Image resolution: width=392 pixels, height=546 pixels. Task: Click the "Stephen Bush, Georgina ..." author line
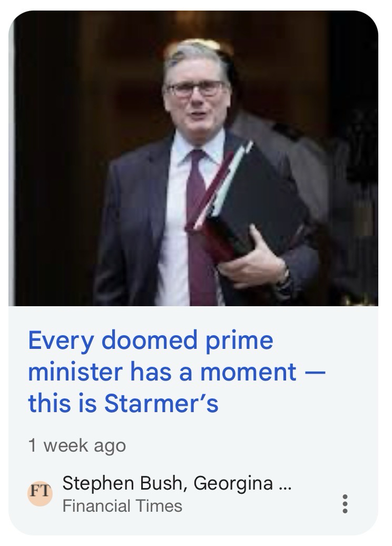point(177,483)
